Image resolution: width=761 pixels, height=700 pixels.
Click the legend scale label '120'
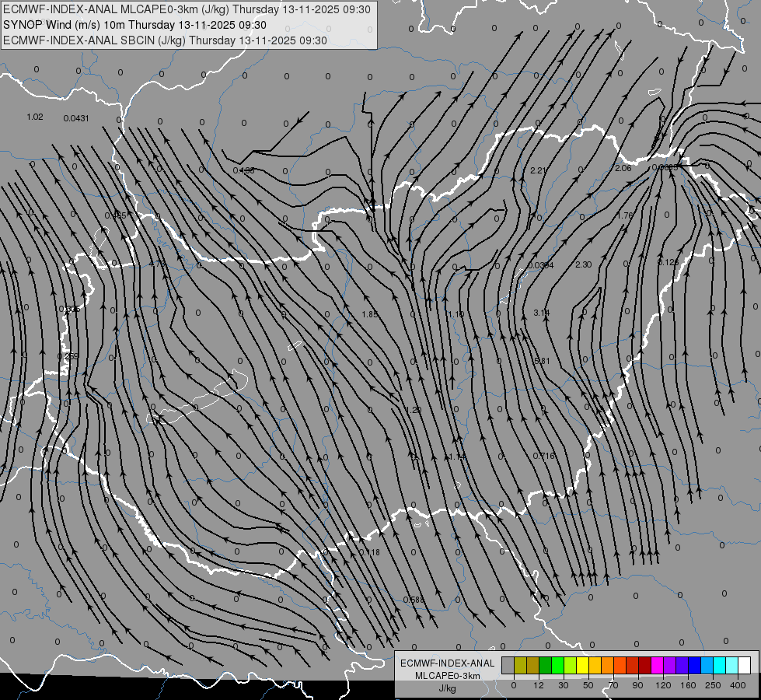click(x=664, y=685)
